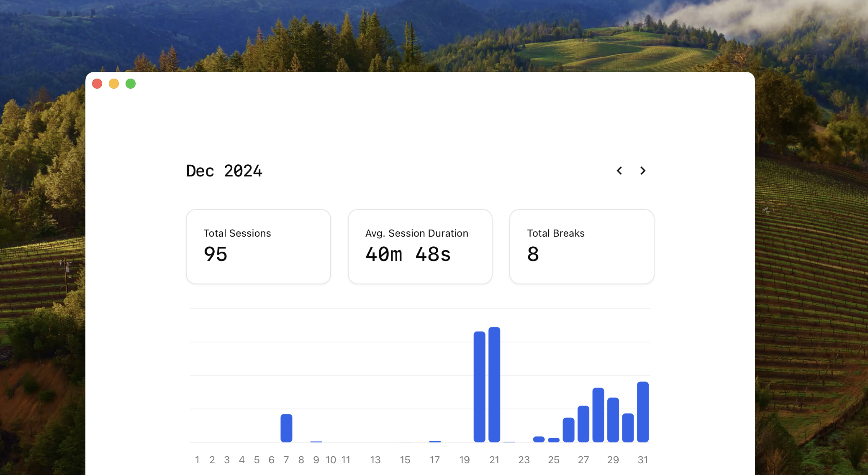The height and width of the screenshot is (475, 868).
Task: Select the small bar for day 24
Action: [x=539, y=439]
